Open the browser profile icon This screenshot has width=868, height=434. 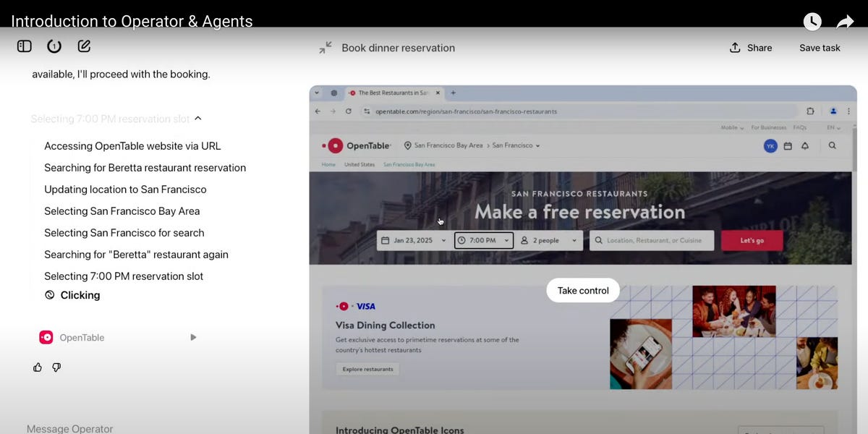click(833, 111)
